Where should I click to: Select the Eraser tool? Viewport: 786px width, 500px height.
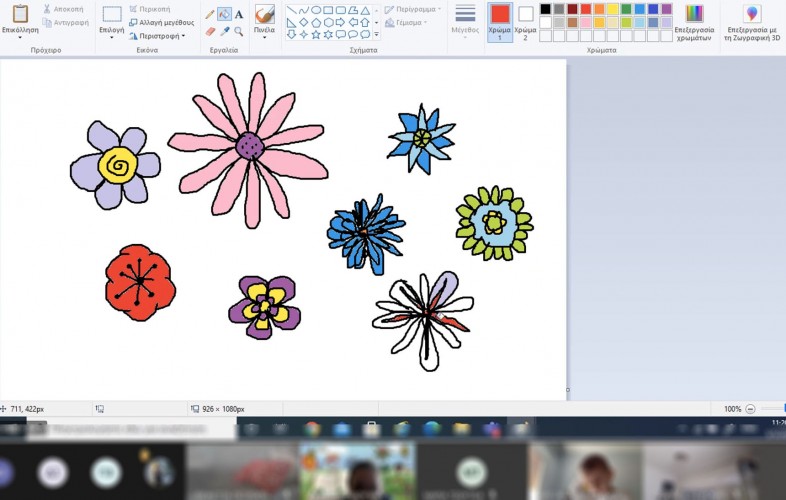tap(210, 31)
